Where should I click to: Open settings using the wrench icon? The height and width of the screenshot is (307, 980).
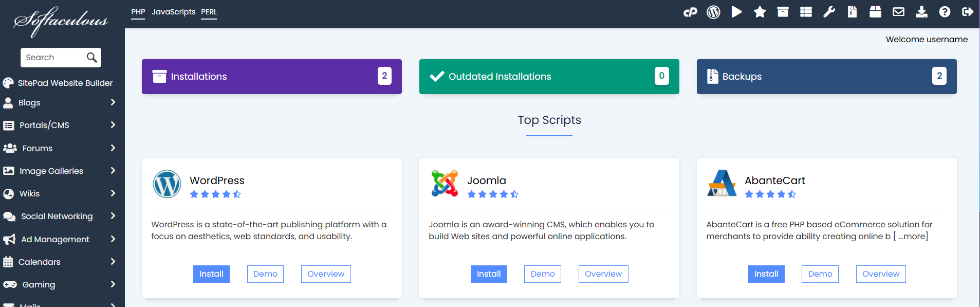click(x=829, y=12)
